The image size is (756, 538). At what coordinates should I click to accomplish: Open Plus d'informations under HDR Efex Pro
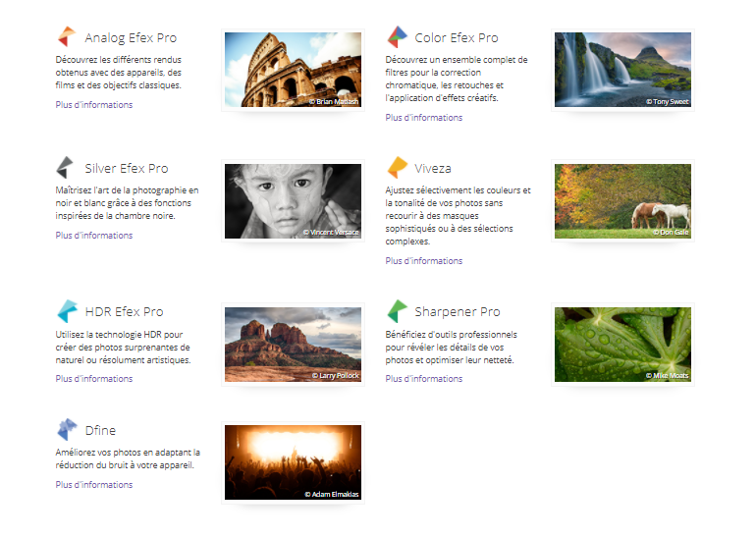[94, 379]
